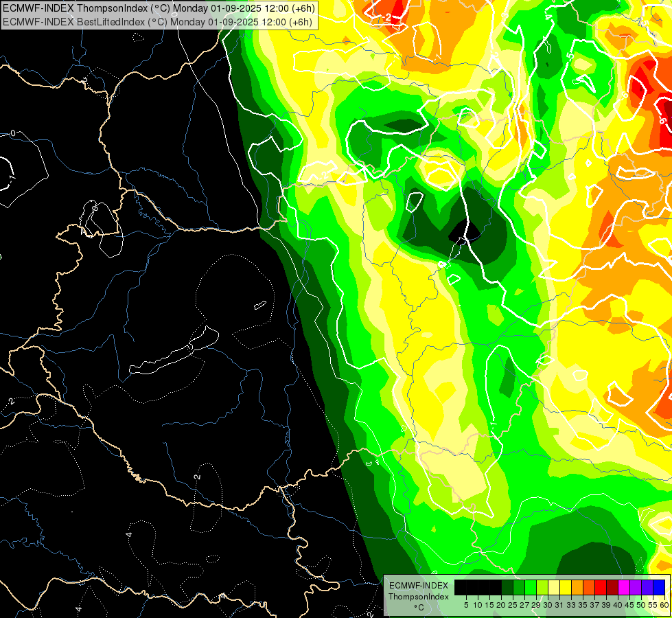Click legend tick value '50'
672x618 pixels.
[x=642, y=605]
